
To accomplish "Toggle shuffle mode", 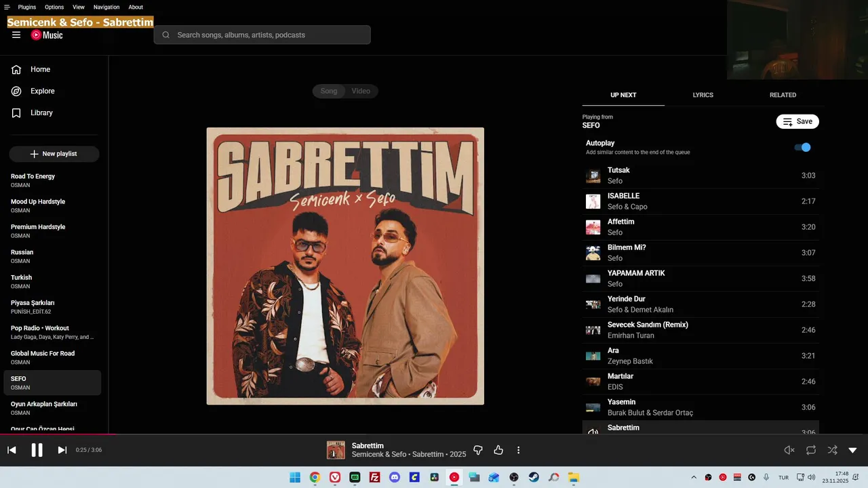I will pos(832,450).
